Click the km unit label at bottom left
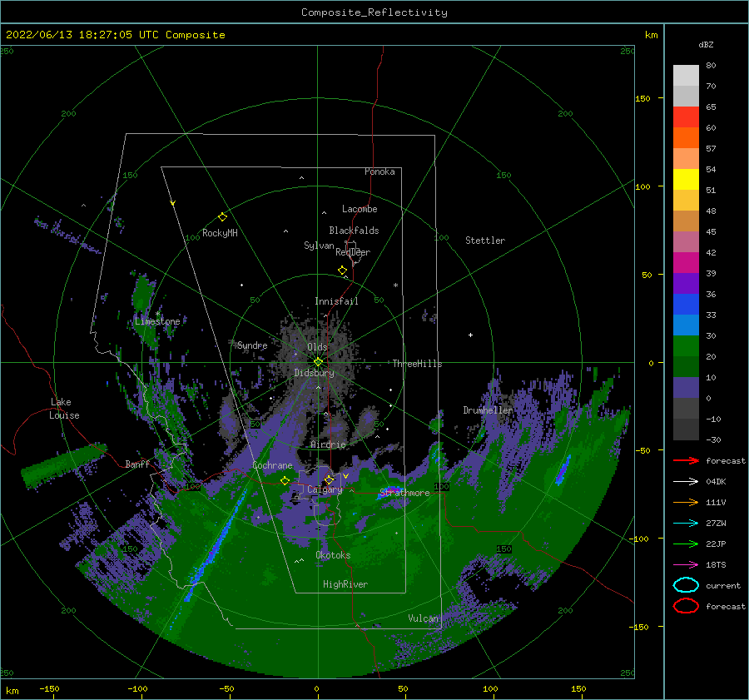Screen dimensions: 749x700 tap(12, 691)
